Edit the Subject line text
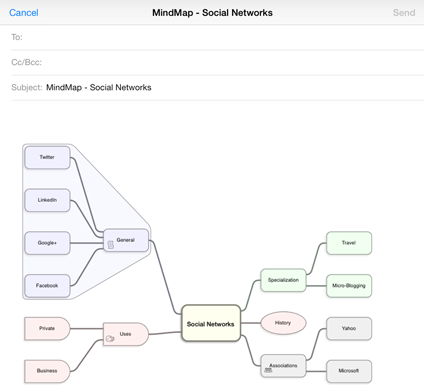Viewport: 424px width, 385px height. (99, 88)
